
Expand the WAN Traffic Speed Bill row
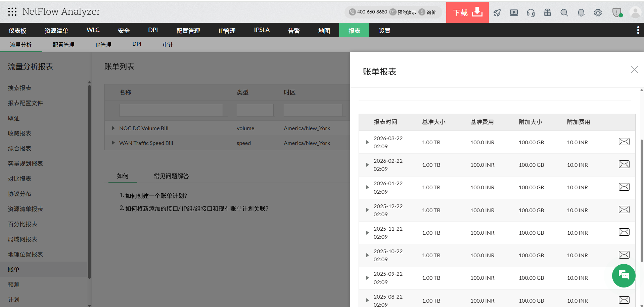click(x=113, y=143)
